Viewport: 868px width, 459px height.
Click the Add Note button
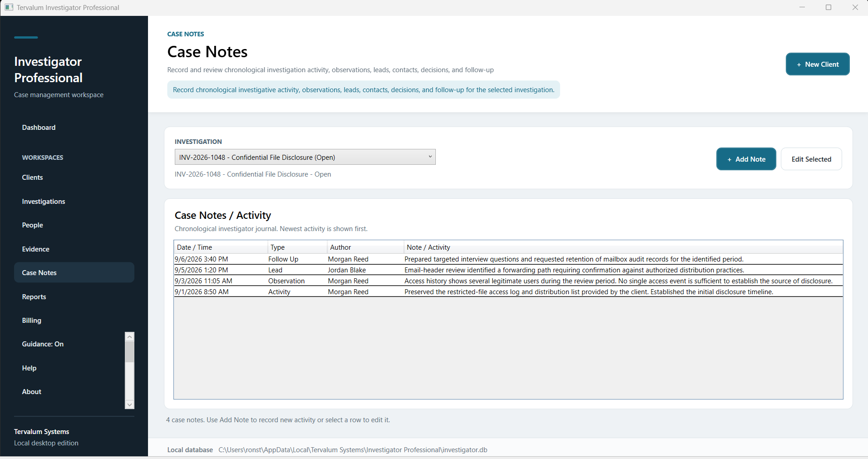(746, 159)
